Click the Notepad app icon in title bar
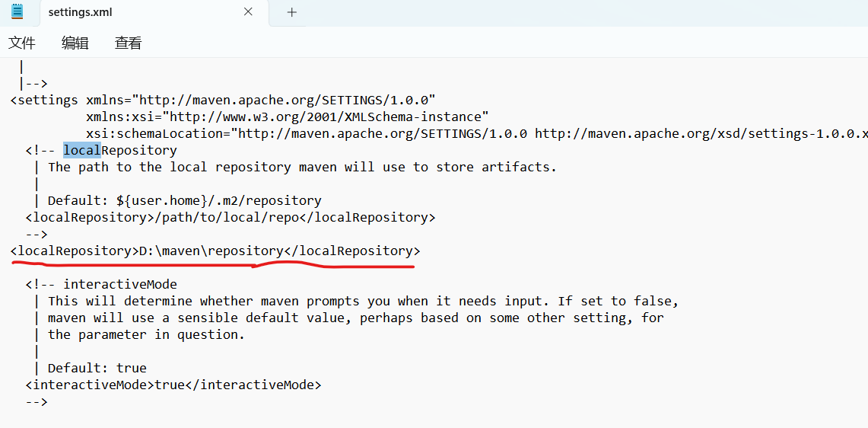 point(17,12)
